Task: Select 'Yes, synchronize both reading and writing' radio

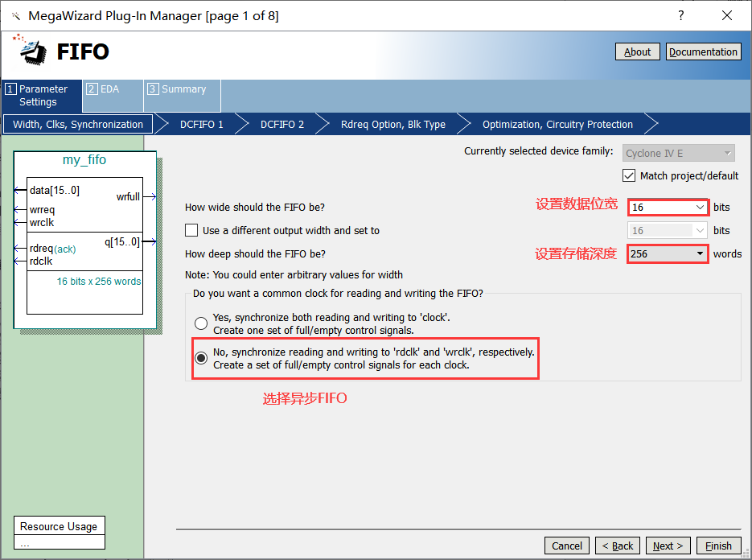Action: 201,323
